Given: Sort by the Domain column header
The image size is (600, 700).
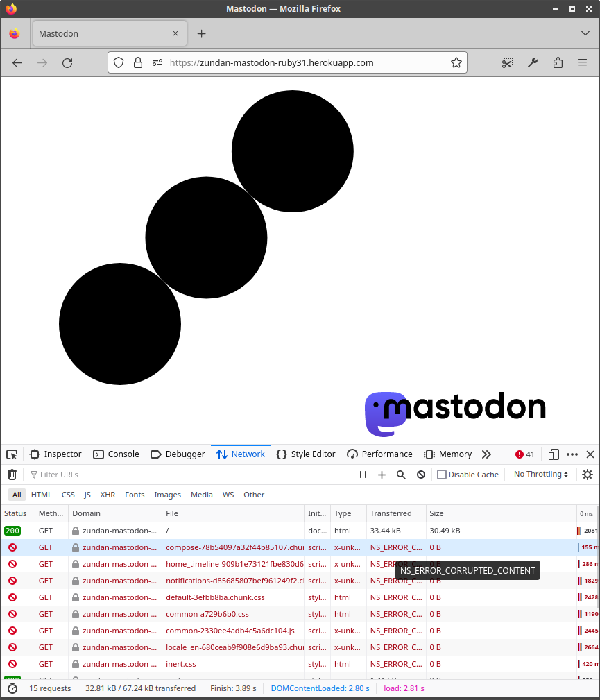Looking at the screenshot, I should (x=115, y=513).
